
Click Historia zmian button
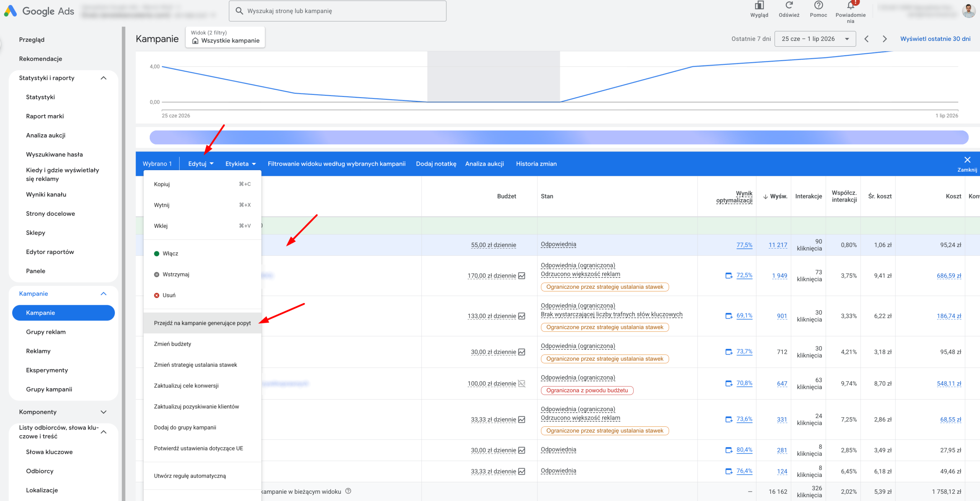click(536, 164)
